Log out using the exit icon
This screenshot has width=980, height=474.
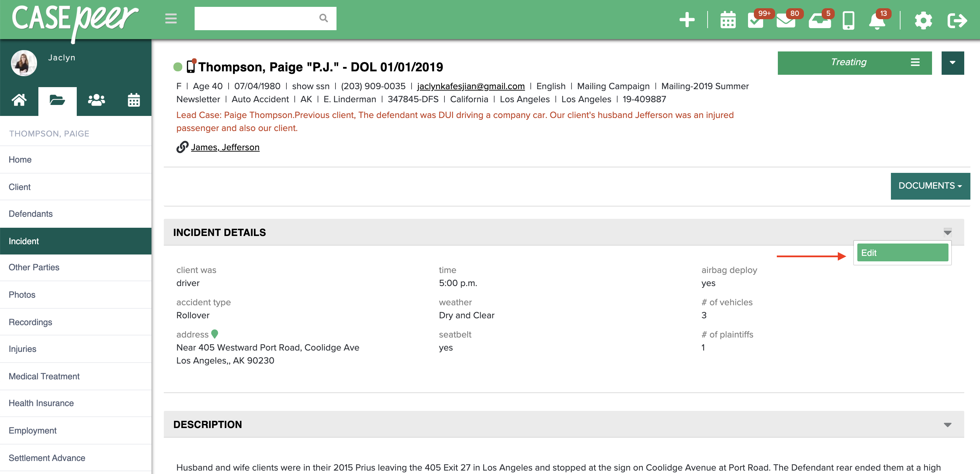[957, 21]
